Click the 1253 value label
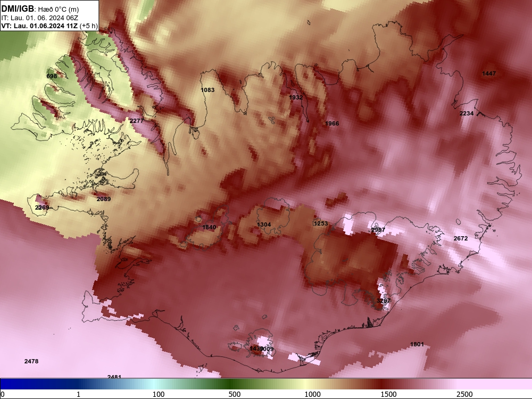532x399 pixels. pos(321,223)
